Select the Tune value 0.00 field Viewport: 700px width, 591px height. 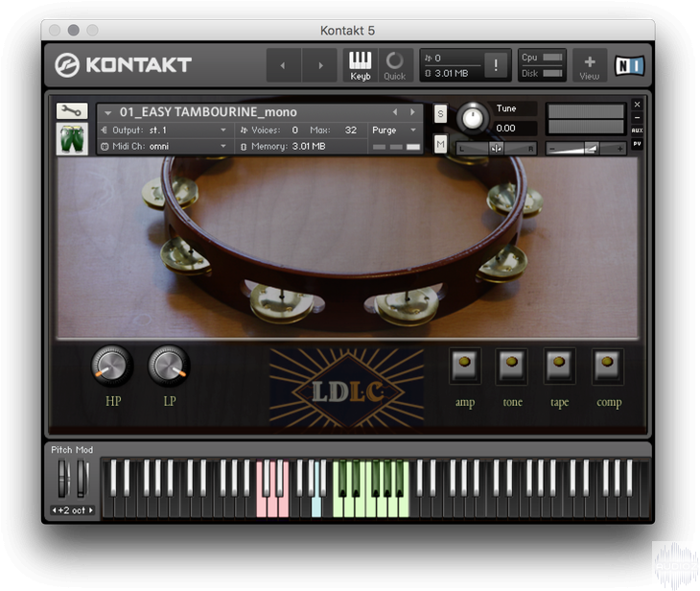pos(514,129)
